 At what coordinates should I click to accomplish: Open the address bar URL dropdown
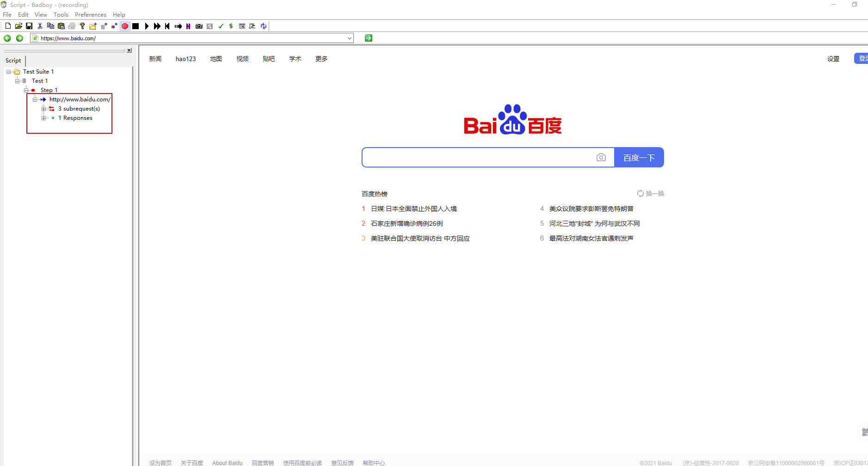pos(350,38)
